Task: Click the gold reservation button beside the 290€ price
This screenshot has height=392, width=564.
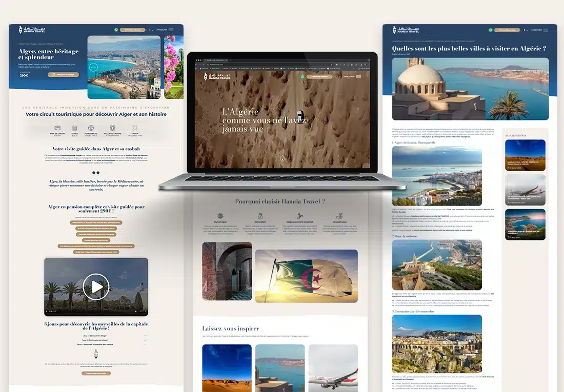Action: [64, 74]
